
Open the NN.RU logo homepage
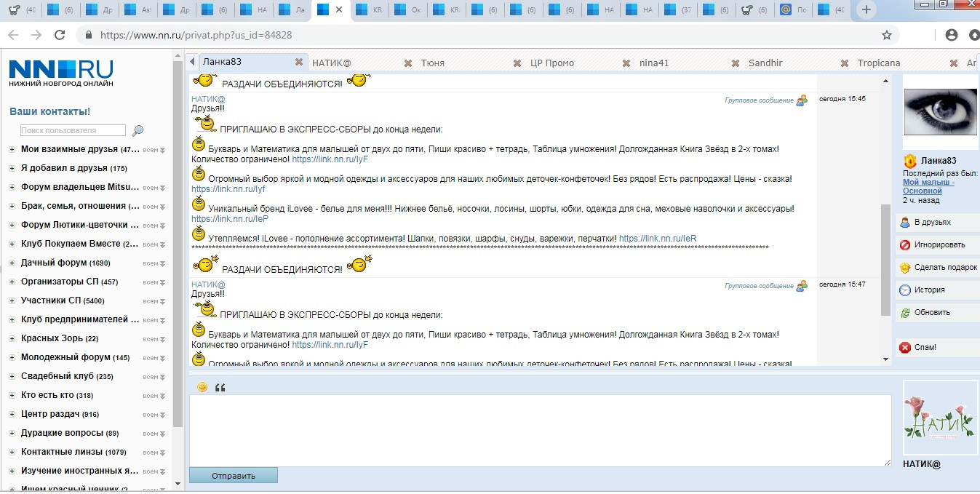[x=61, y=73]
